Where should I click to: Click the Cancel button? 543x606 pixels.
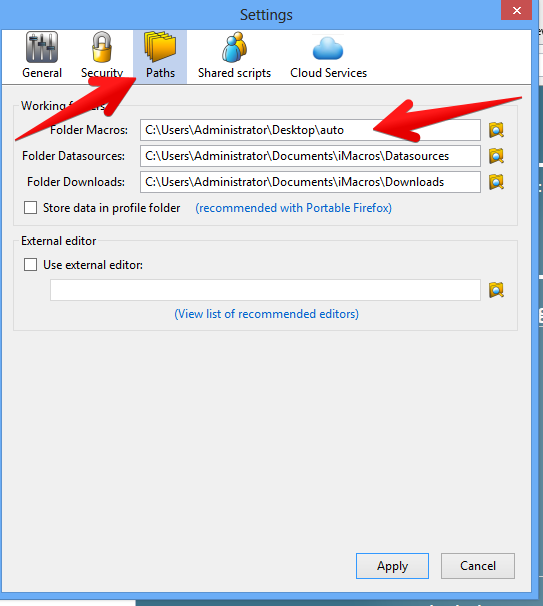click(478, 566)
